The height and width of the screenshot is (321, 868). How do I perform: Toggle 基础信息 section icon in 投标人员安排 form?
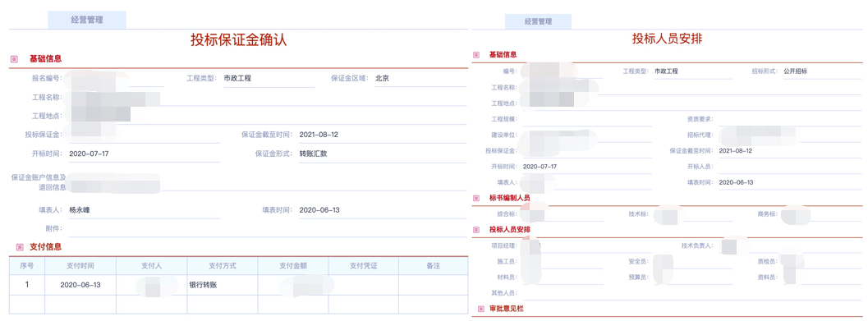point(476,55)
